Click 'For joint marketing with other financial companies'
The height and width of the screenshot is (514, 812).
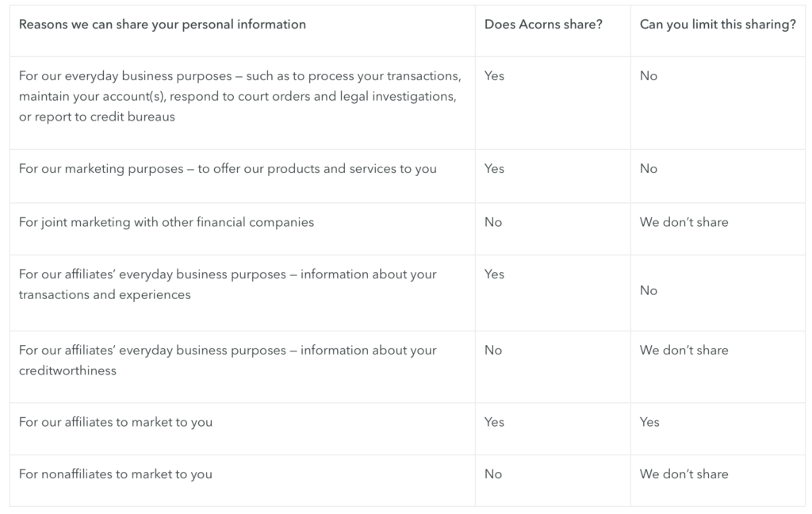167,222
